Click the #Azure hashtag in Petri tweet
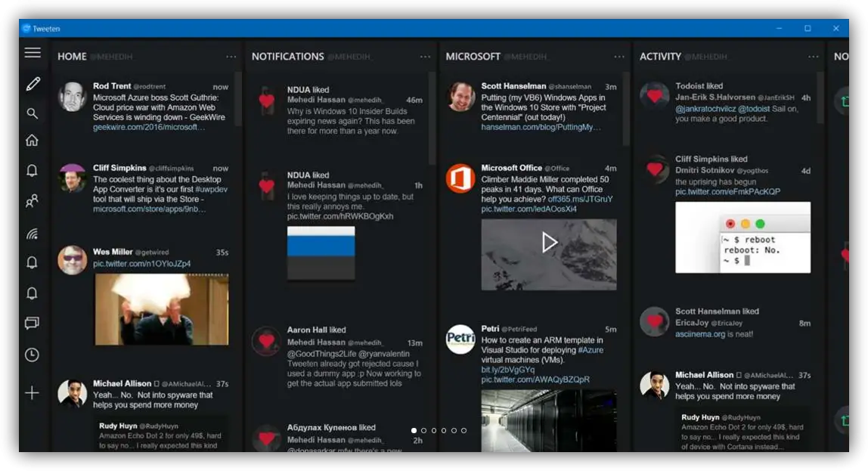Image resolution: width=868 pixels, height=471 pixels. (x=591, y=350)
